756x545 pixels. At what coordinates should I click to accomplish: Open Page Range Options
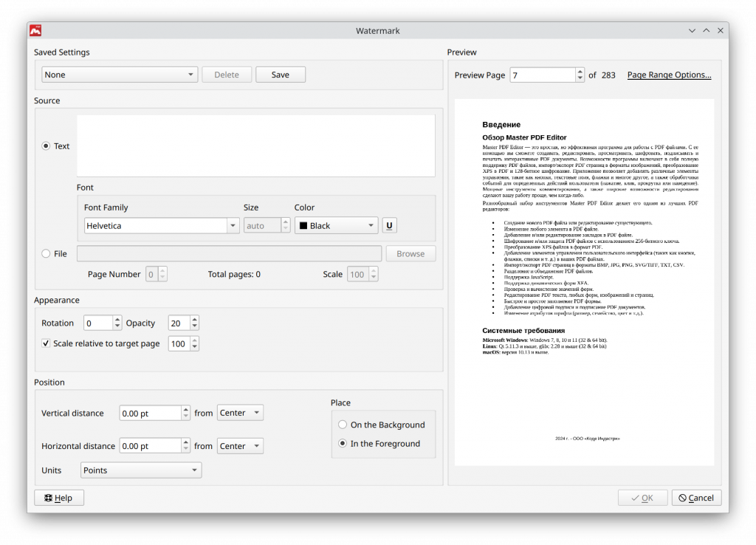coord(668,75)
